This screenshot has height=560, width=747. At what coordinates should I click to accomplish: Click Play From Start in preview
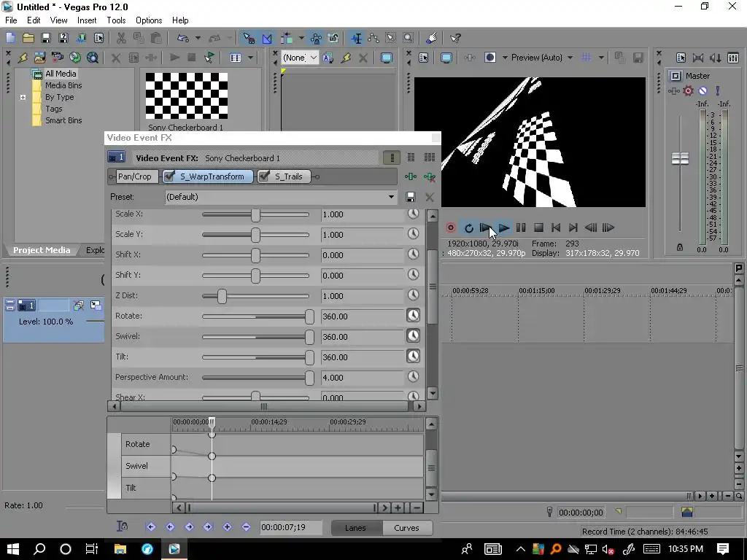(x=485, y=227)
